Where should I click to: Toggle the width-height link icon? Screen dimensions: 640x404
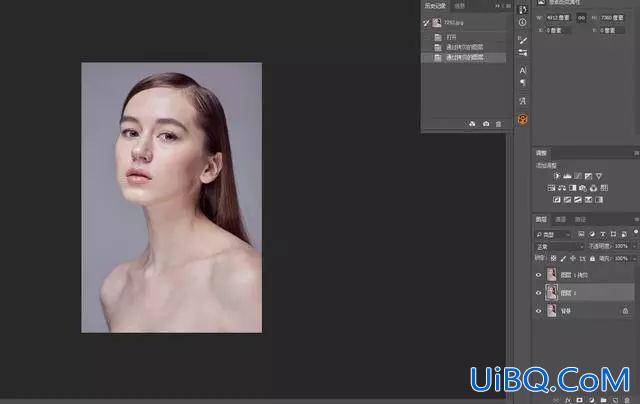coord(581,18)
